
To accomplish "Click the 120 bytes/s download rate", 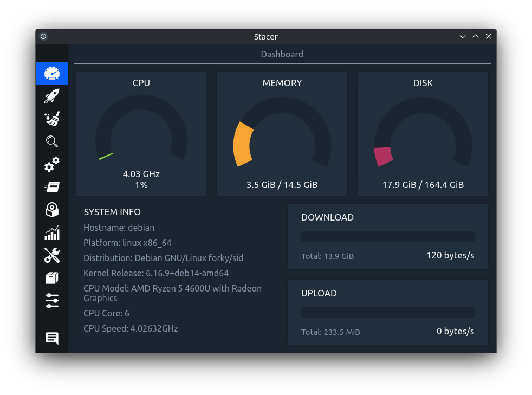I will (450, 256).
